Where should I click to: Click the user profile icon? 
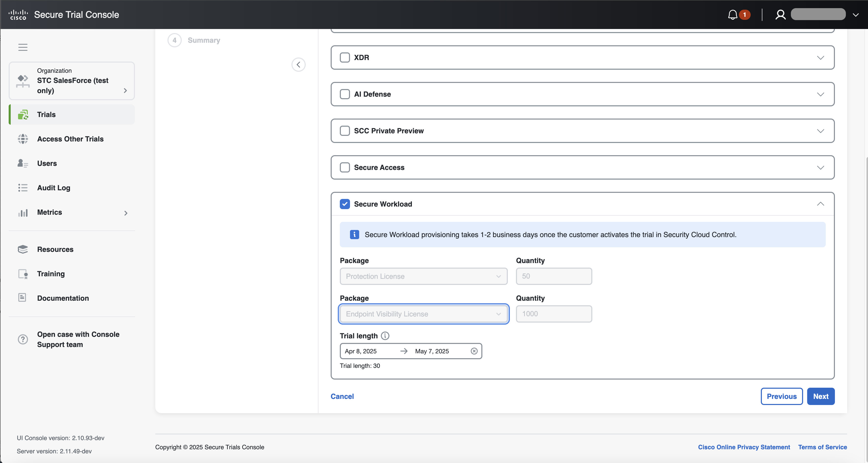(x=780, y=15)
